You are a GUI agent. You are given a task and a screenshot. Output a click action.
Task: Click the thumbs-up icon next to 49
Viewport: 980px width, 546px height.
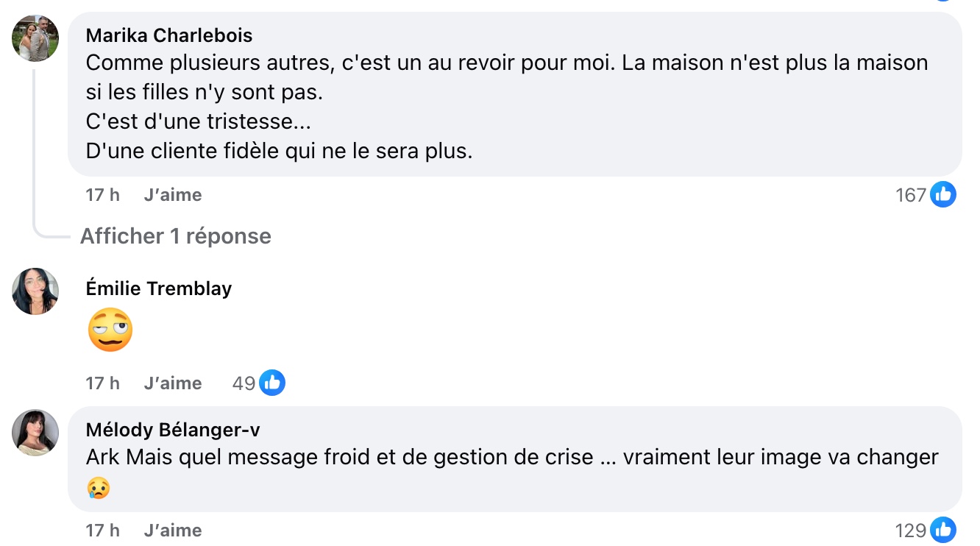point(271,383)
